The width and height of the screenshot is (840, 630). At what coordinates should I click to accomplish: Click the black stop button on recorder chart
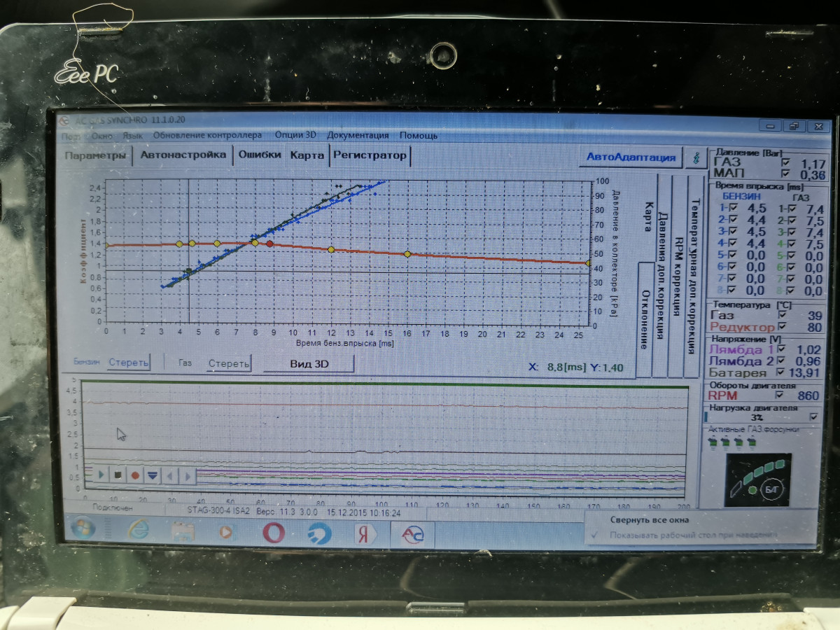118,475
